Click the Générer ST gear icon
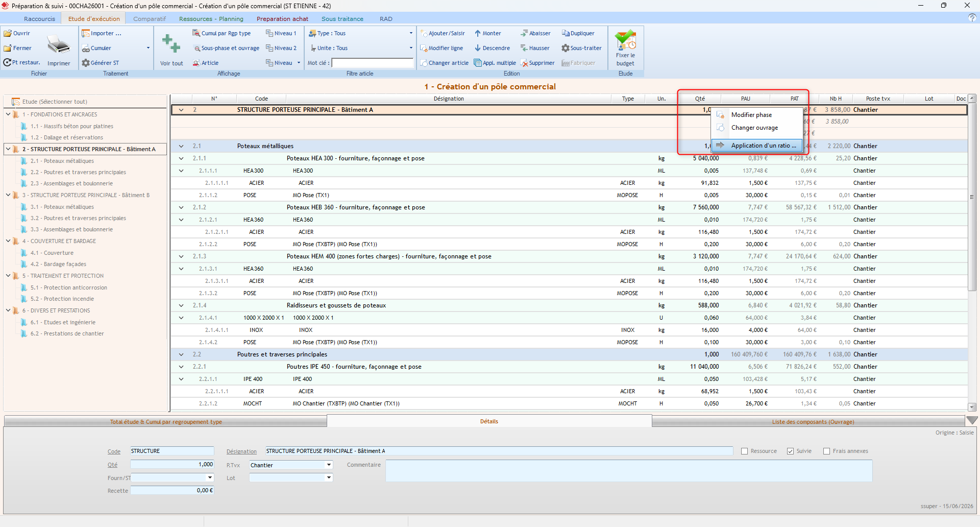Image resolution: width=980 pixels, height=527 pixels. (x=86, y=63)
